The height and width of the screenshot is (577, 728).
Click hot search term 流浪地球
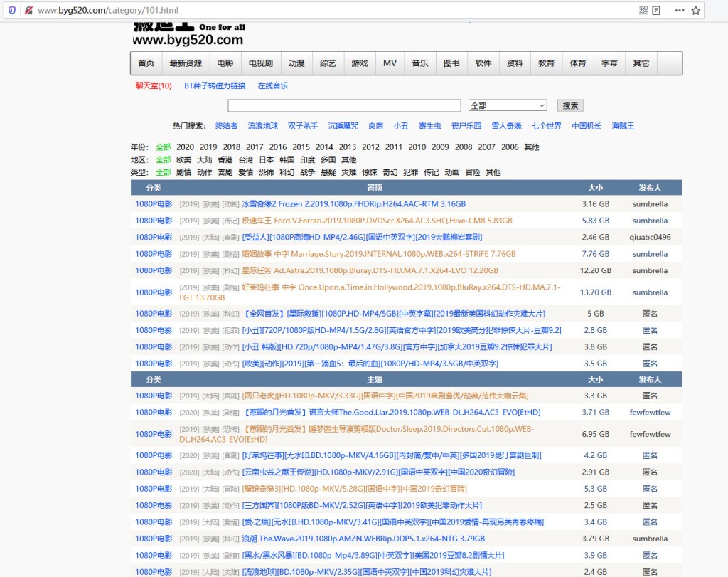click(262, 126)
